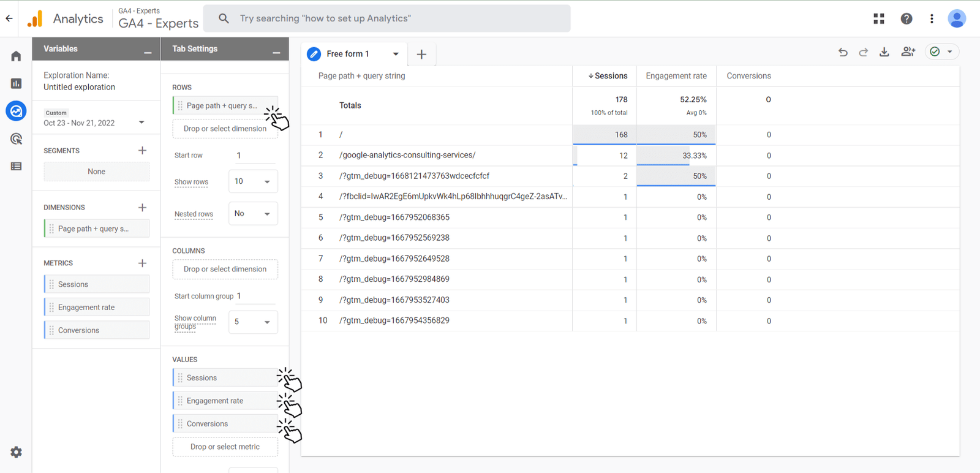
Task: Redo the last change
Action: pyautogui.click(x=864, y=52)
